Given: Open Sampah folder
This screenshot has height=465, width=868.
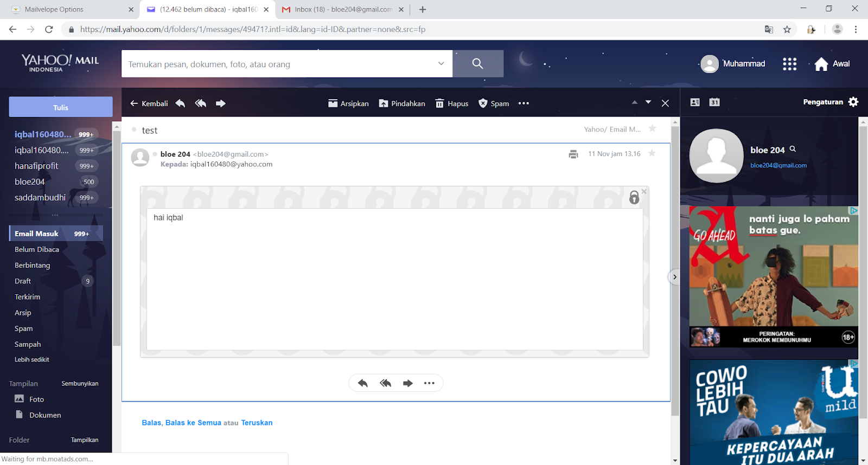Looking at the screenshot, I should 28,344.
